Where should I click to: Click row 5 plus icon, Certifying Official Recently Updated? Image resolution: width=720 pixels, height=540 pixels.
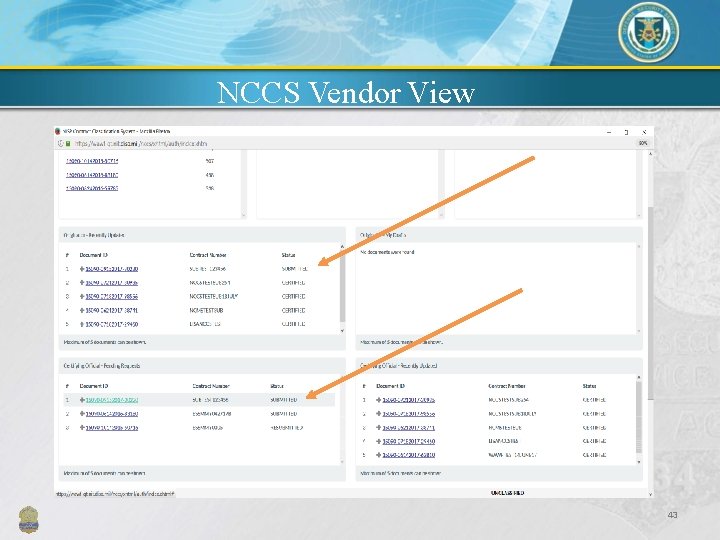379,455
